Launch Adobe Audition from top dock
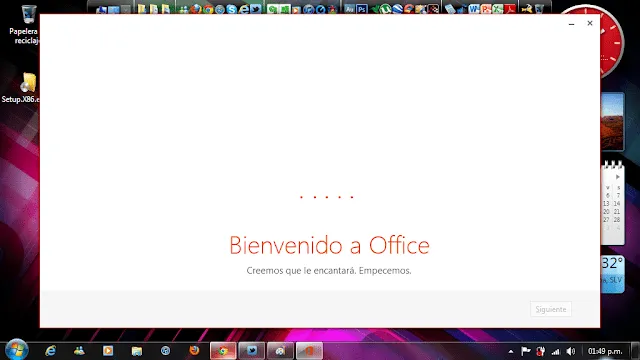 pyautogui.click(x=349, y=9)
